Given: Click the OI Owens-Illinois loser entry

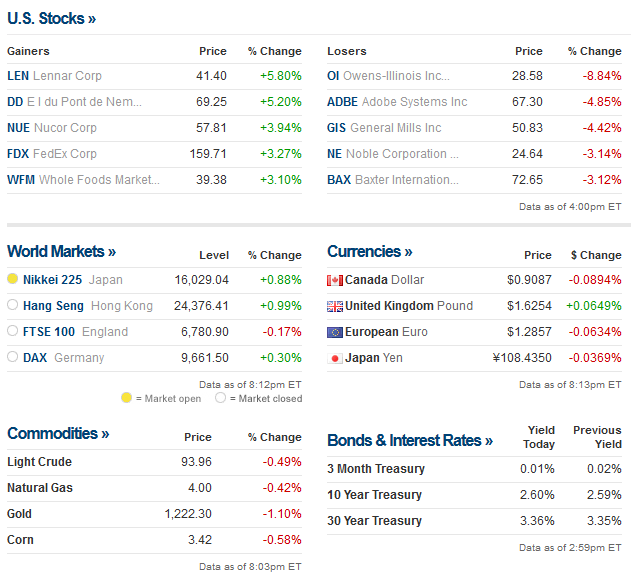Looking at the screenshot, I should (388, 76).
